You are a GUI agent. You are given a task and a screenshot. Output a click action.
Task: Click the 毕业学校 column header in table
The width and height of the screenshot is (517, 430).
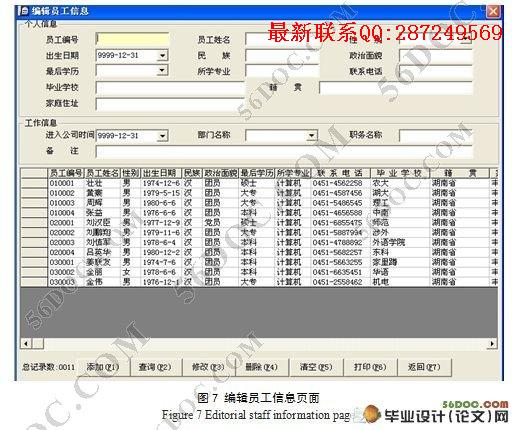pyautogui.click(x=400, y=173)
